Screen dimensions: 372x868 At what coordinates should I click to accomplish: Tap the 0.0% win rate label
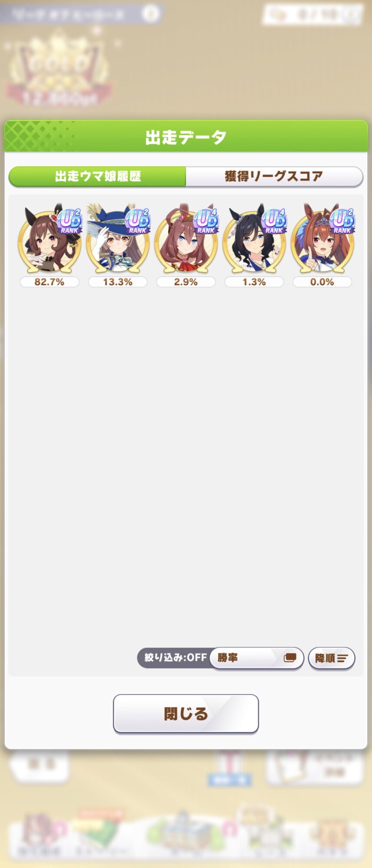[x=322, y=282]
